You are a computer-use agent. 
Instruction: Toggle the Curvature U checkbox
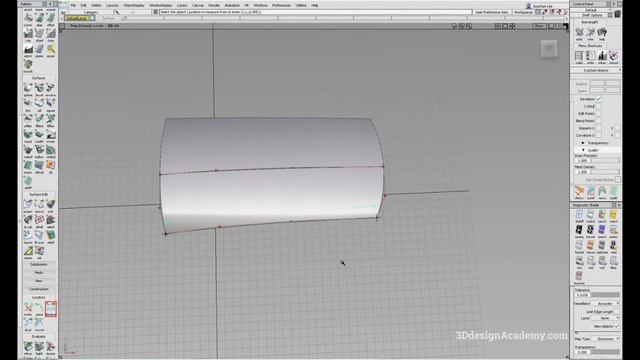pos(598,136)
